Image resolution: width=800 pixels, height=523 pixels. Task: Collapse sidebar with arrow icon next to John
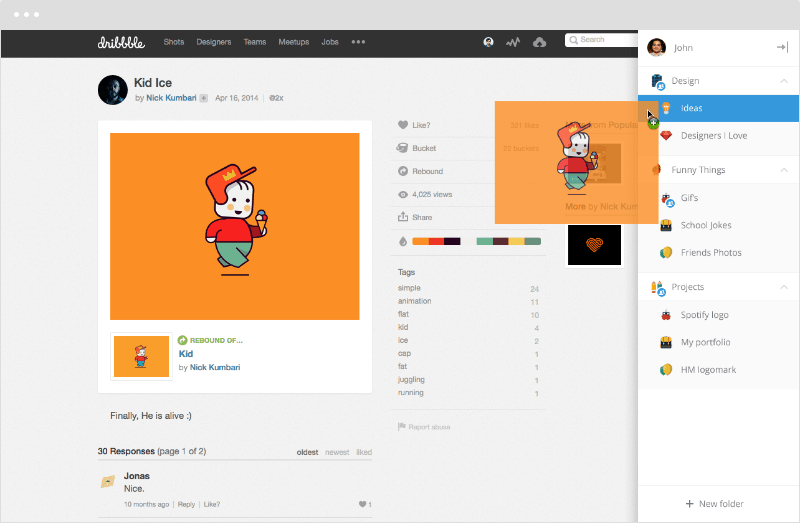tap(782, 47)
